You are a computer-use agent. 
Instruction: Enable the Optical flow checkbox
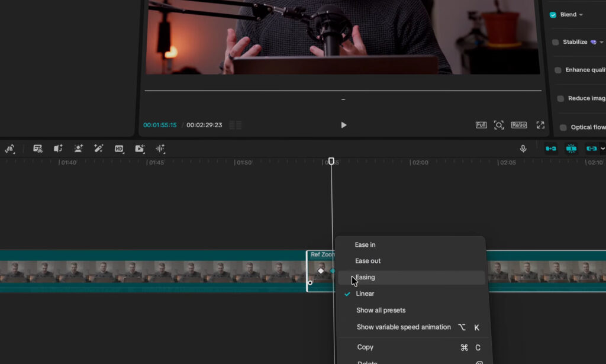coord(563,127)
